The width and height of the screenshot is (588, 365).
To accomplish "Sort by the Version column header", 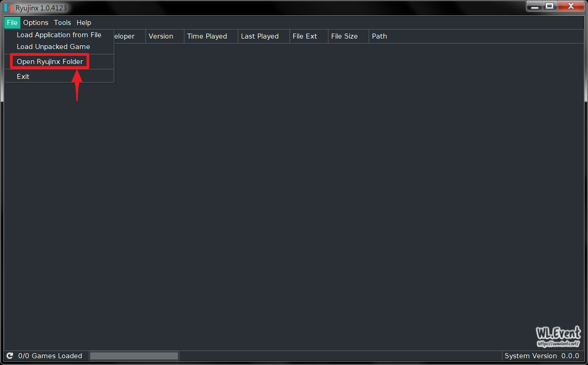I will tap(165, 36).
